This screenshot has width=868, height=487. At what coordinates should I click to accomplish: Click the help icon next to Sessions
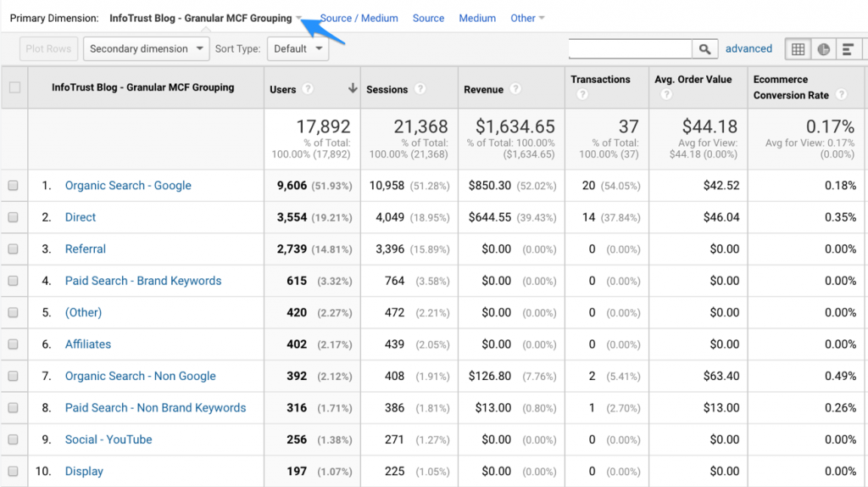point(420,89)
